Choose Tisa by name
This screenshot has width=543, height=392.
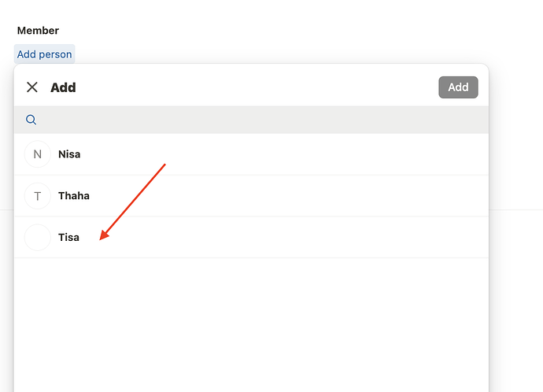[x=68, y=237]
